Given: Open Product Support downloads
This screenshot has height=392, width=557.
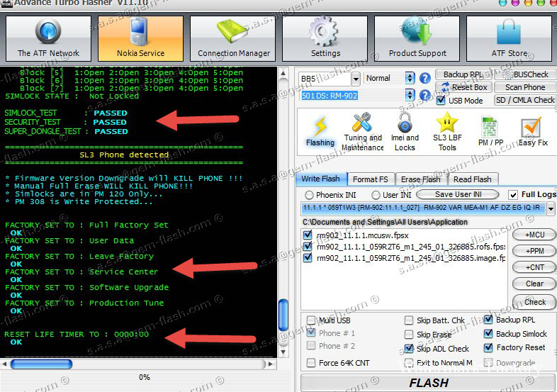Looking at the screenshot, I should tap(417, 38).
